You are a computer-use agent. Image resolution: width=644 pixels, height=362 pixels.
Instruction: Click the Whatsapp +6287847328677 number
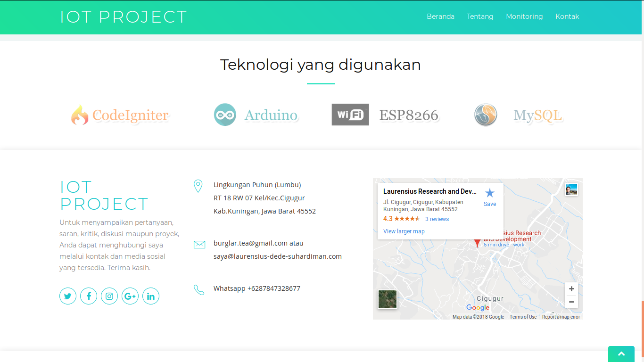(257, 288)
